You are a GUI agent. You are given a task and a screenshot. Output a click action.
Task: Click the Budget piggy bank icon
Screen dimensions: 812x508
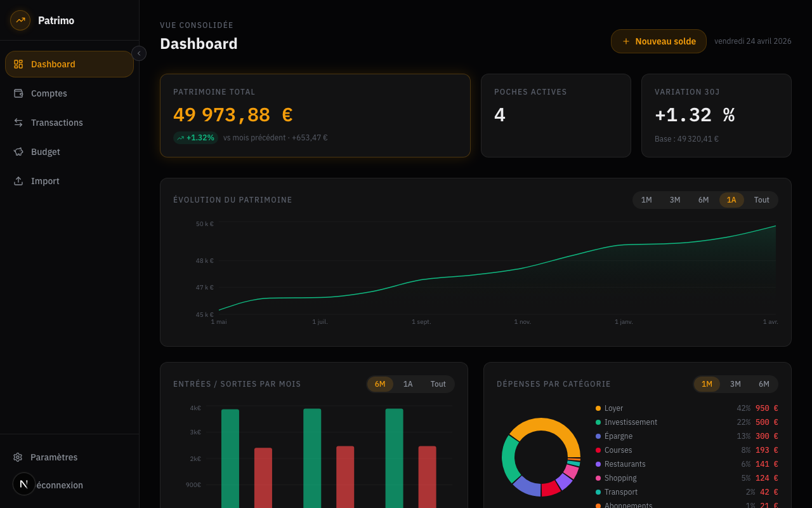pyautogui.click(x=18, y=152)
